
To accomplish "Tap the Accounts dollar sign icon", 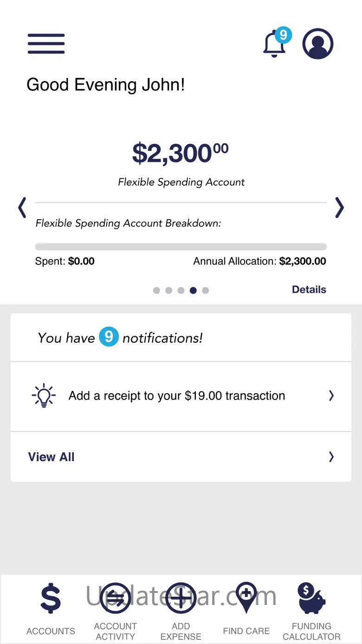I will point(51,598).
